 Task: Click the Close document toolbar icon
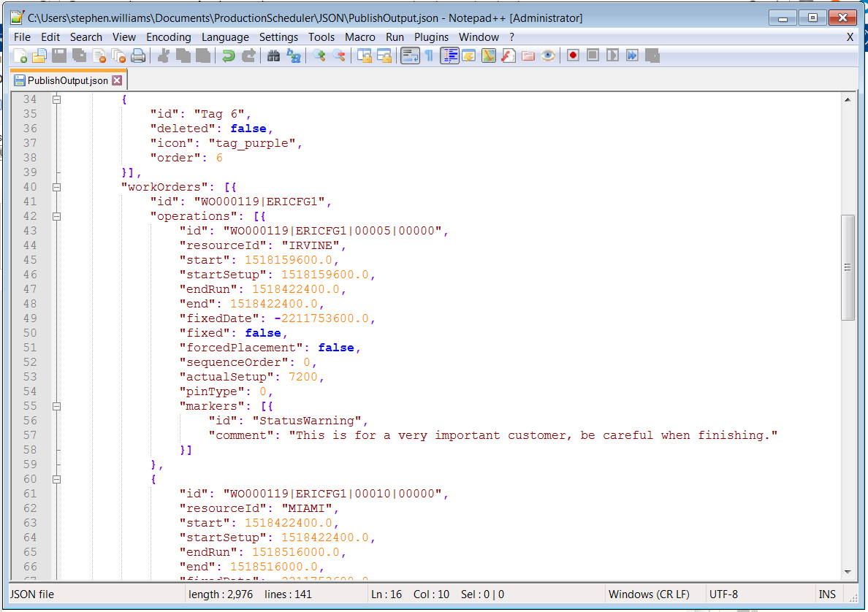pyautogui.click(x=99, y=56)
